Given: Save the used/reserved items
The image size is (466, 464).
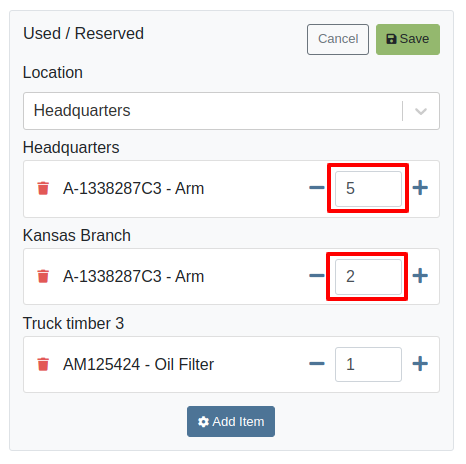Looking at the screenshot, I should [408, 39].
